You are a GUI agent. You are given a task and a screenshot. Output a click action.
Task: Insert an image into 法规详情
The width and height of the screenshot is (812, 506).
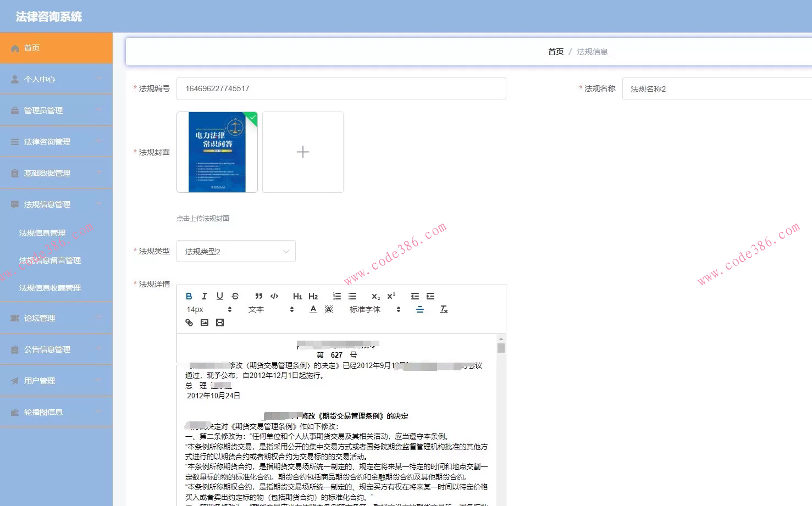(204, 322)
